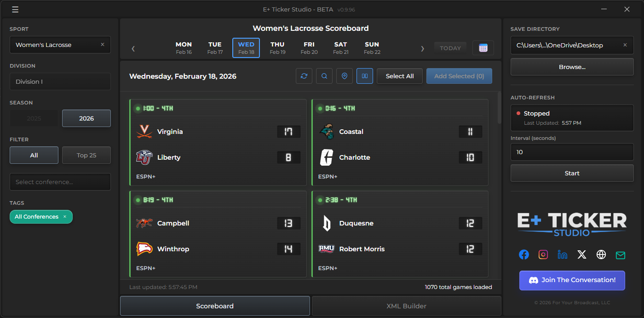Open the Sport dropdown
This screenshot has height=318, width=644.
[60, 45]
